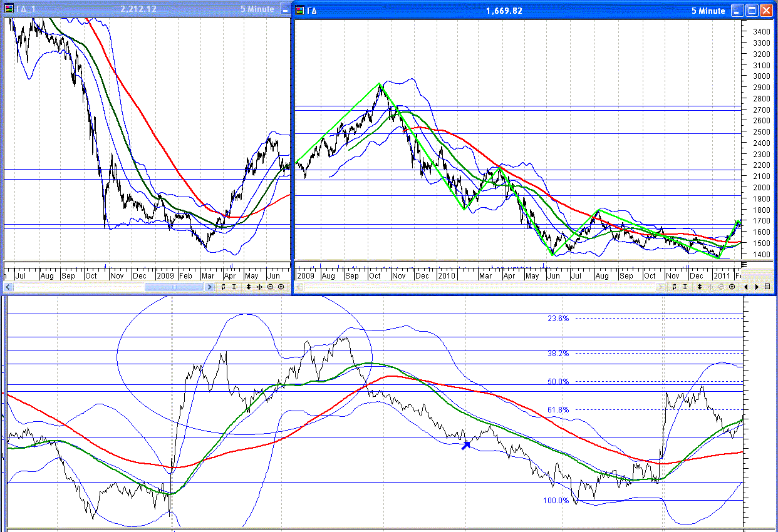Zoom in using the plus icon in the ΓΔ window
The height and width of the screenshot is (532, 778).
pyautogui.click(x=732, y=287)
